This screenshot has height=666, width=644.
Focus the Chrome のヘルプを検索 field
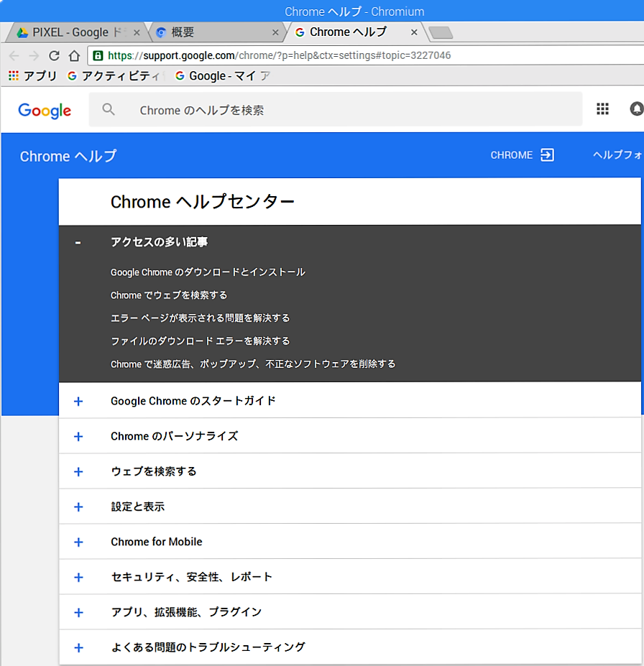[x=336, y=110]
